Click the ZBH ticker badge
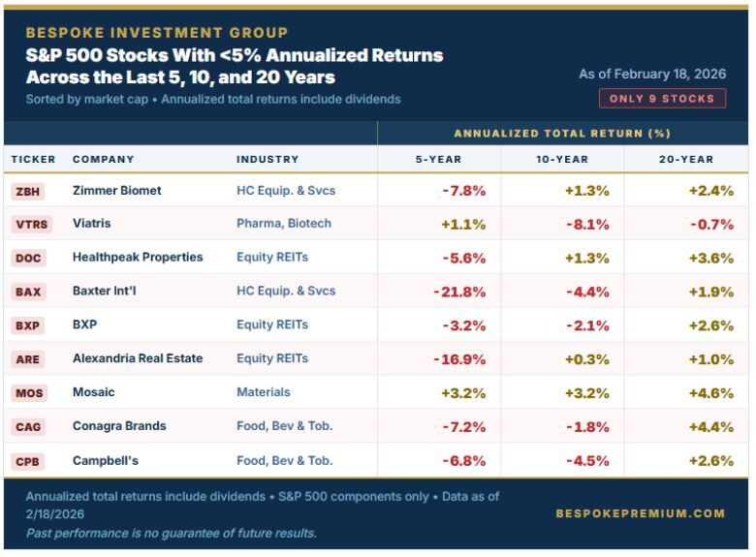756x557 pixels. [28, 191]
